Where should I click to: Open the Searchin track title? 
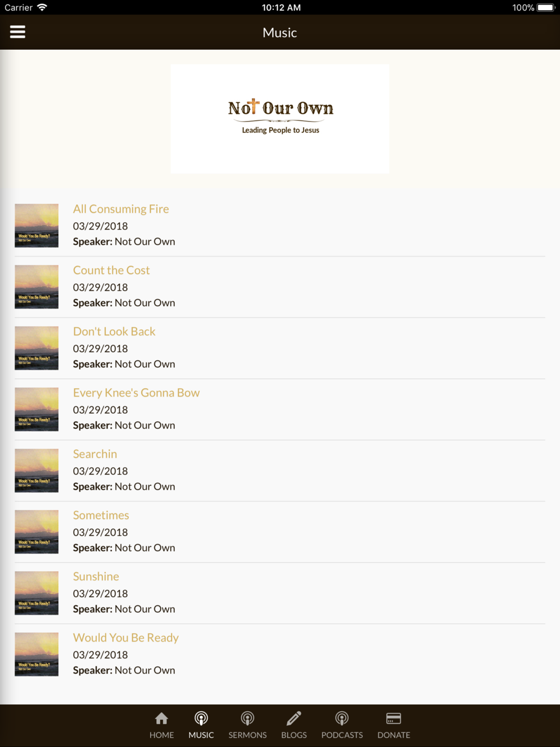point(95,454)
